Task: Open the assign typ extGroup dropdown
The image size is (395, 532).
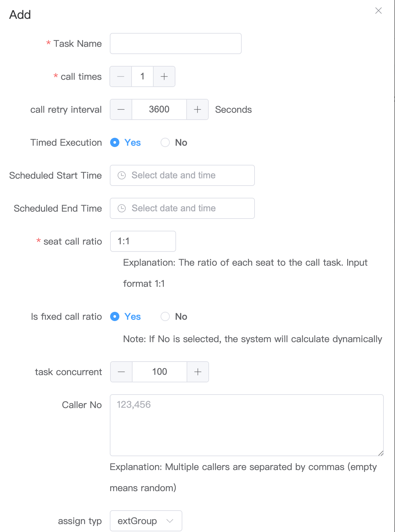Action: pyautogui.click(x=146, y=521)
